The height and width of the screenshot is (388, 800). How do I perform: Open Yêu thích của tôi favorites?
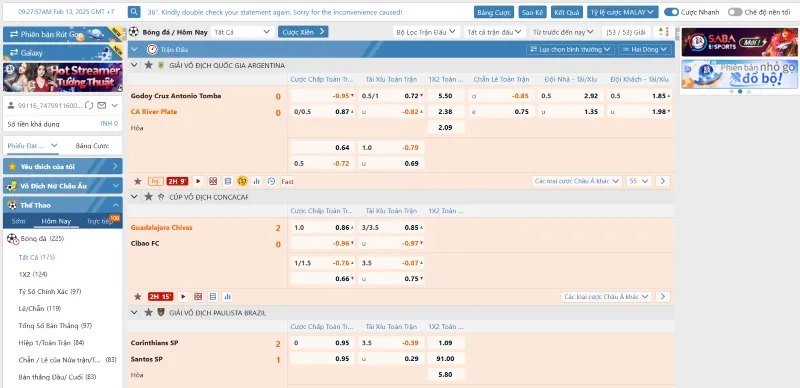[x=63, y=166]
